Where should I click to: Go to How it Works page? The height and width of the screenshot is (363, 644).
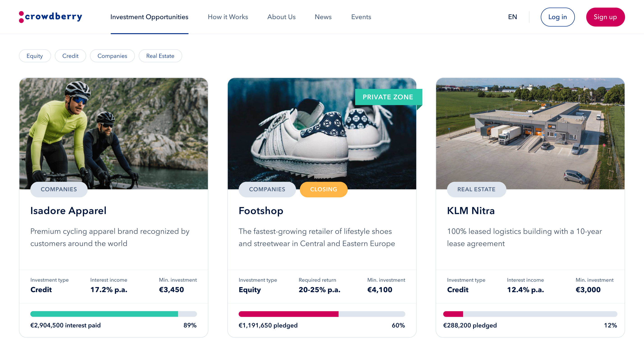pos(228,17)
